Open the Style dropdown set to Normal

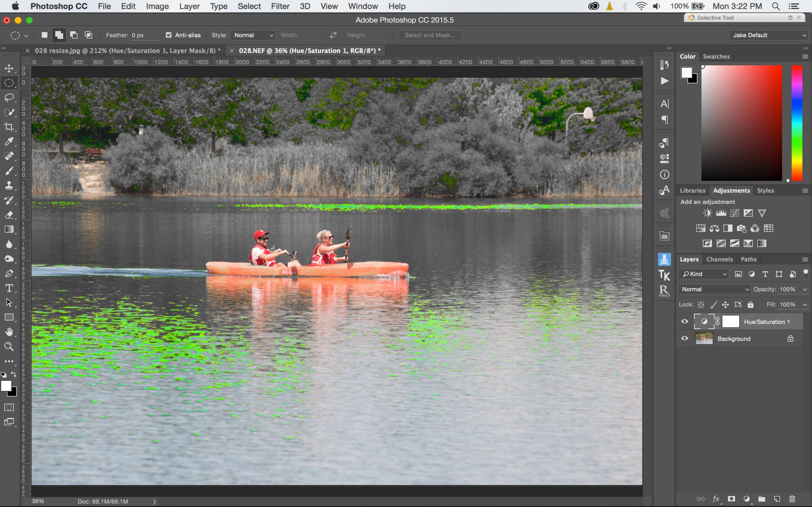(253, 35)
